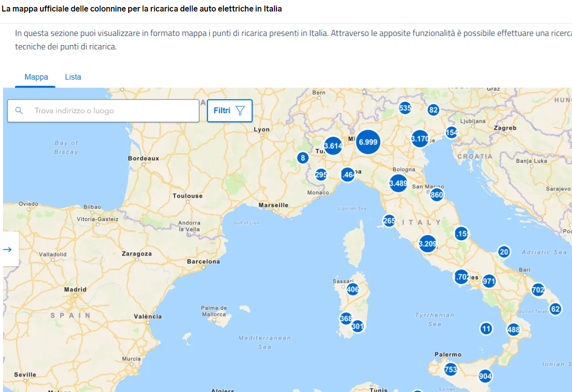Click the Sarajevo label on map

(558, 189)
